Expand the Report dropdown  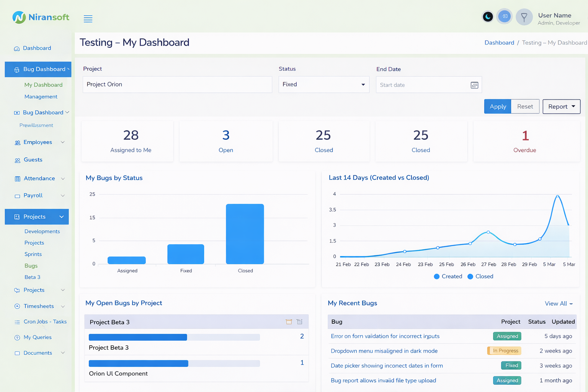point(561,106)
